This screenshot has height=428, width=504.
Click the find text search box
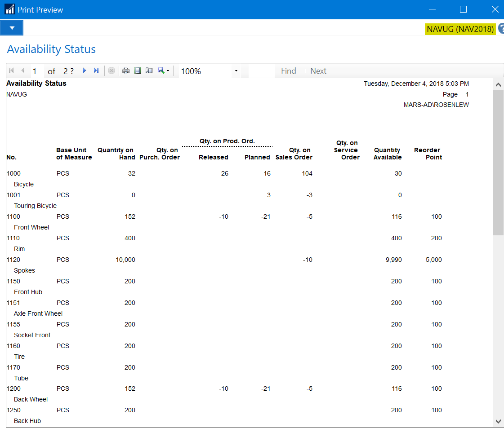[x=261, y=71]
